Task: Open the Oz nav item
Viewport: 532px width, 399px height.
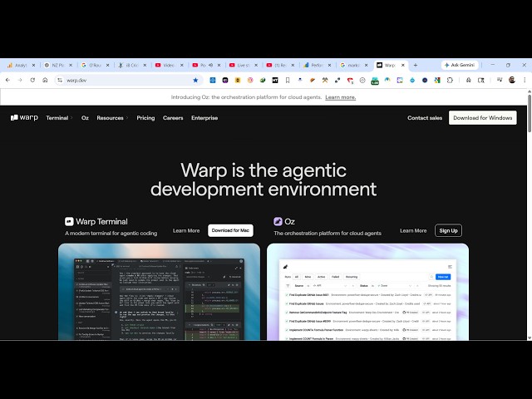Action: (x=85, y=118)
